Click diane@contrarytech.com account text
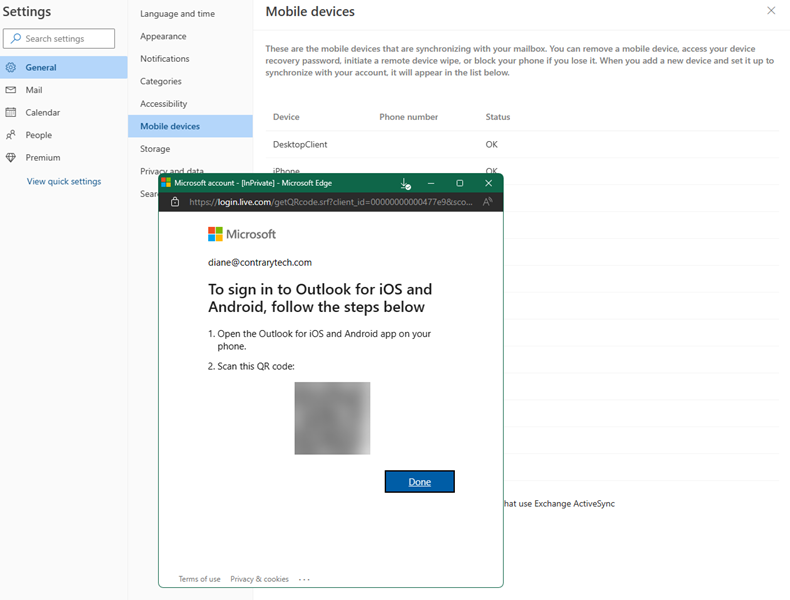790x600 pixels. [x=260, y=262]
